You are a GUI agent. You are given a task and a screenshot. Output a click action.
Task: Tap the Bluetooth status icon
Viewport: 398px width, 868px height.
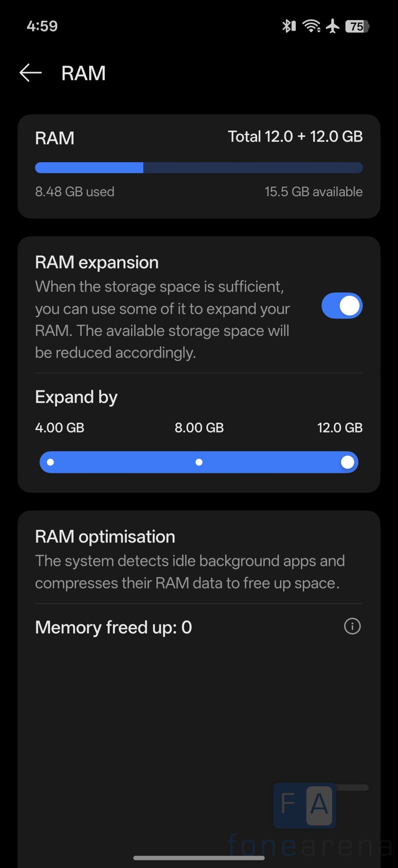click(289, 26)
